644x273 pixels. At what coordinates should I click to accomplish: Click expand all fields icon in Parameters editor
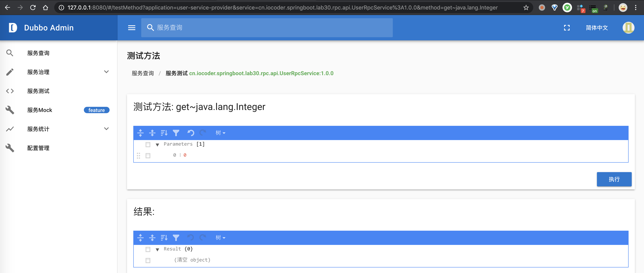pyautogui.click(x=140, y=133)
